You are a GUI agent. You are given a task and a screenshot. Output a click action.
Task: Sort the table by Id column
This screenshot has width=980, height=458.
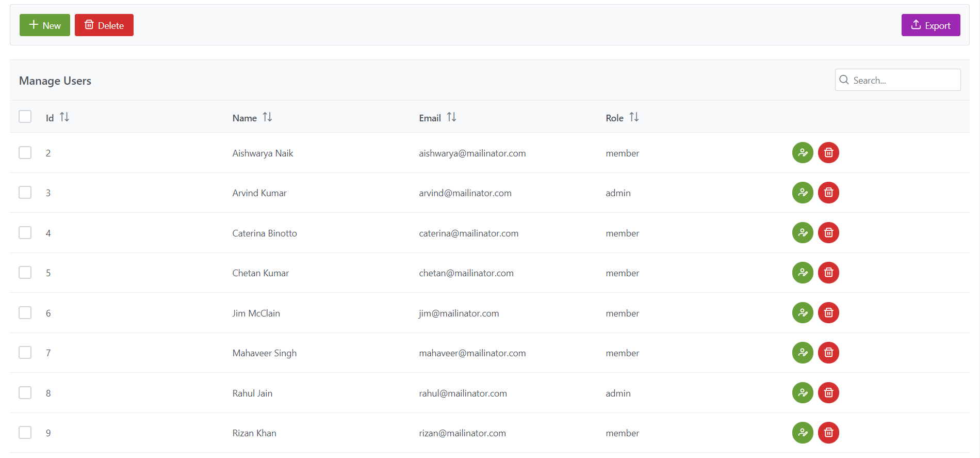(64, 117)
